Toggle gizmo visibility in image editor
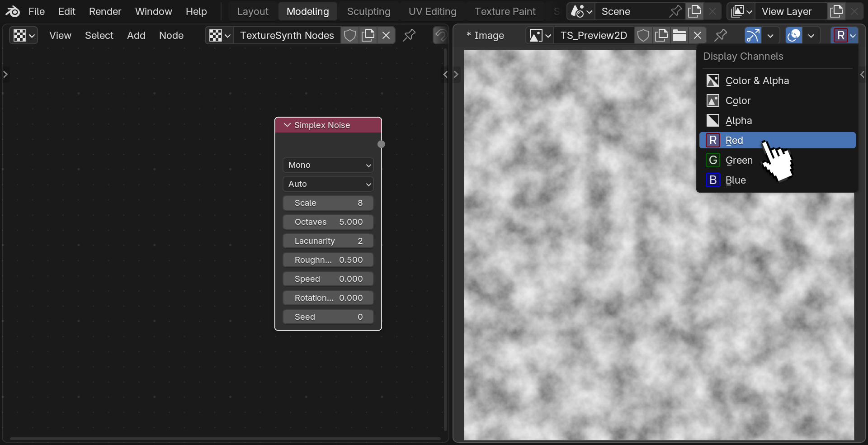The width and height of the screenshot is (868, 445). click(x=753, y=35)
